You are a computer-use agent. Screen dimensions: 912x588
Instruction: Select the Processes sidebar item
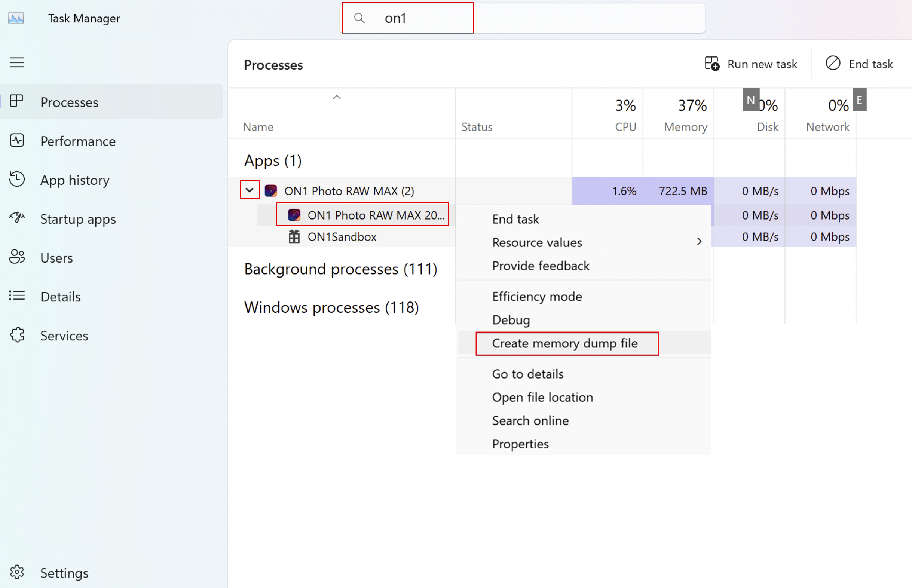tap(111, 102)
